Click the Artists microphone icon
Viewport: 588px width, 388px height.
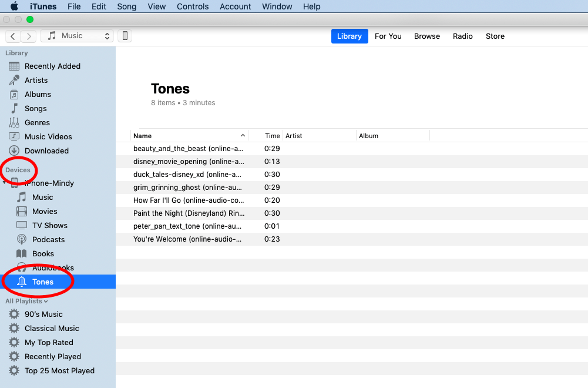pyautogui.click(x=14, y=81)
